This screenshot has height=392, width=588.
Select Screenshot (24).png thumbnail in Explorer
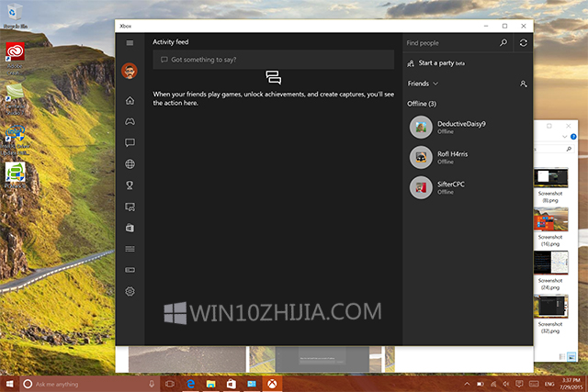pyautogui.click(x=551, y=263)
